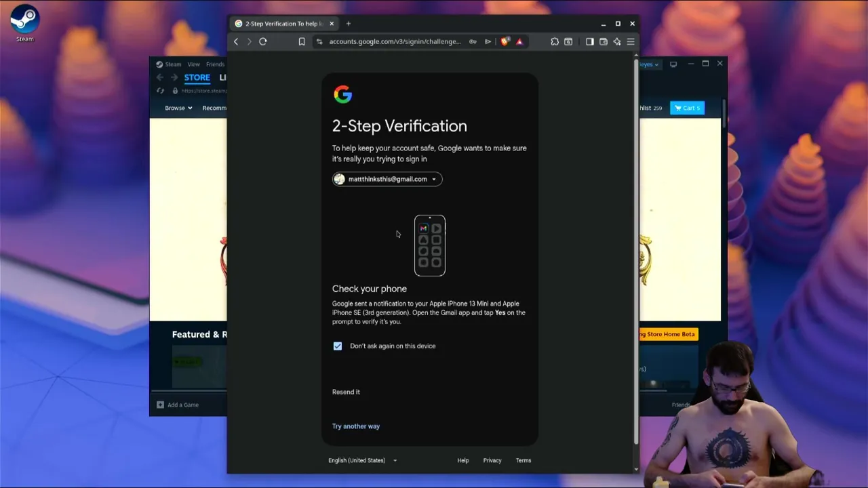Screen dimensions: 868x488
Task: Open the Privacy link in the footer
Action: [x=492, y=460]
